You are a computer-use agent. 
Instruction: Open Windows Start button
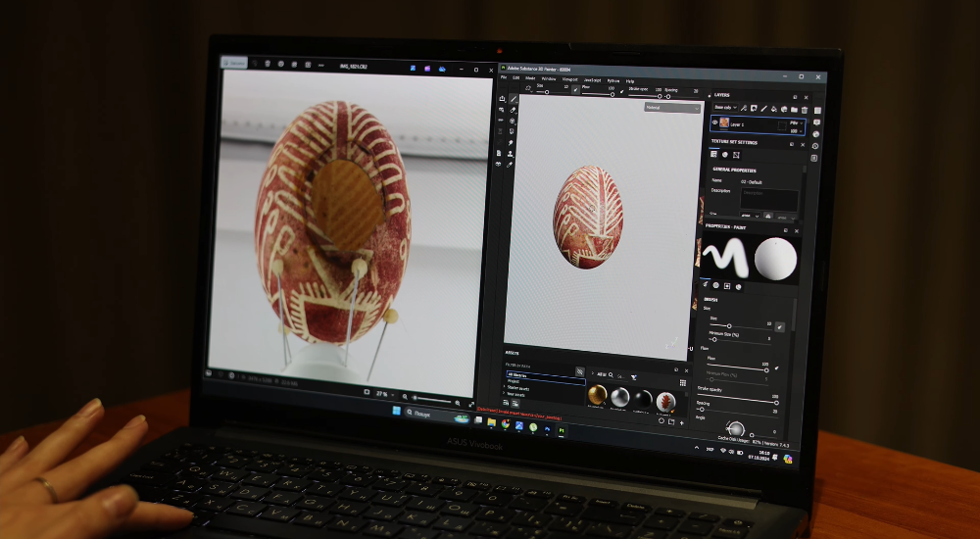click(397, 411)
